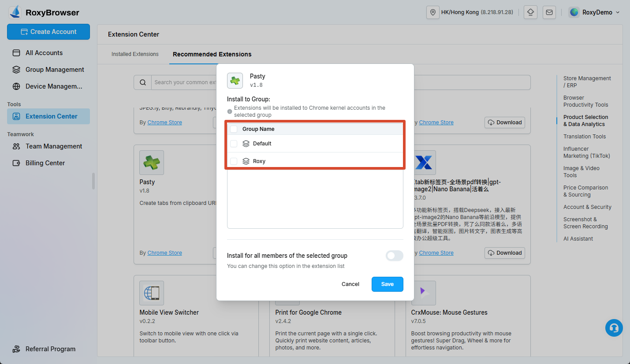Click the Team Management people icon

16,146
